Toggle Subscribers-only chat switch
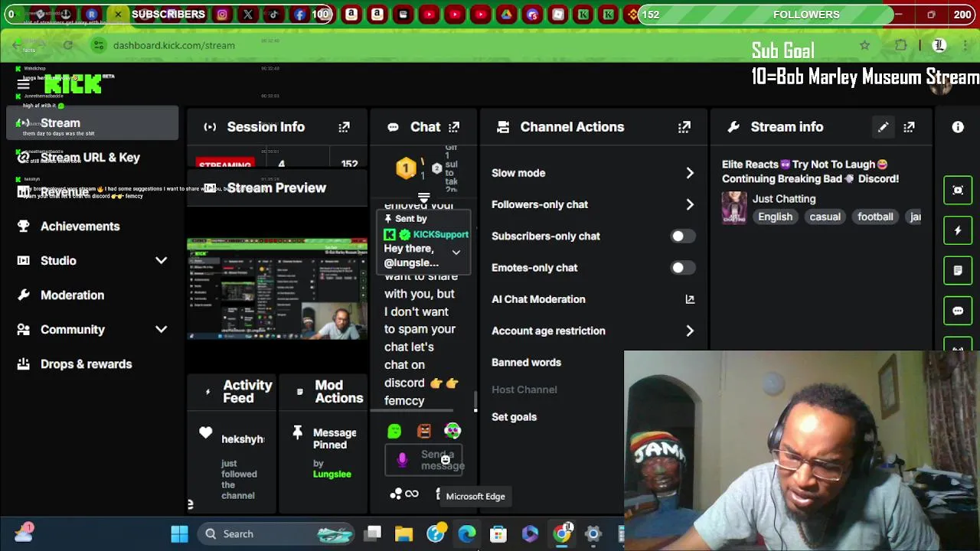 682,236
